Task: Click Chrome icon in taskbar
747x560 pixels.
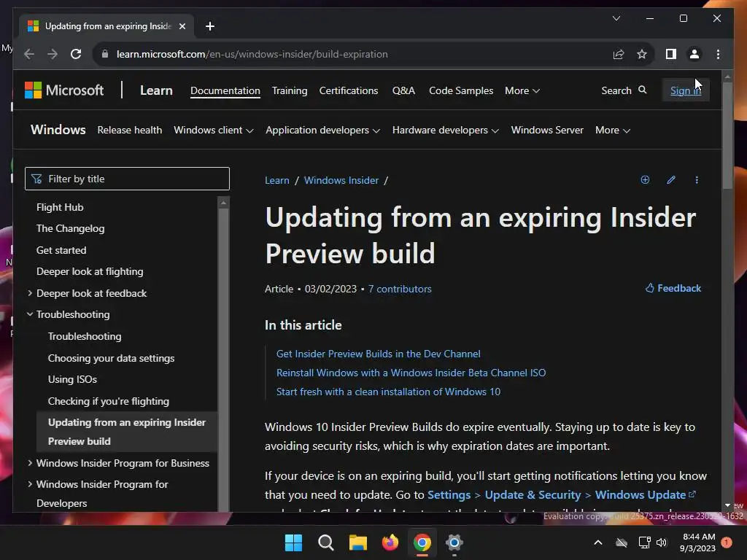Action: point(422,542)
